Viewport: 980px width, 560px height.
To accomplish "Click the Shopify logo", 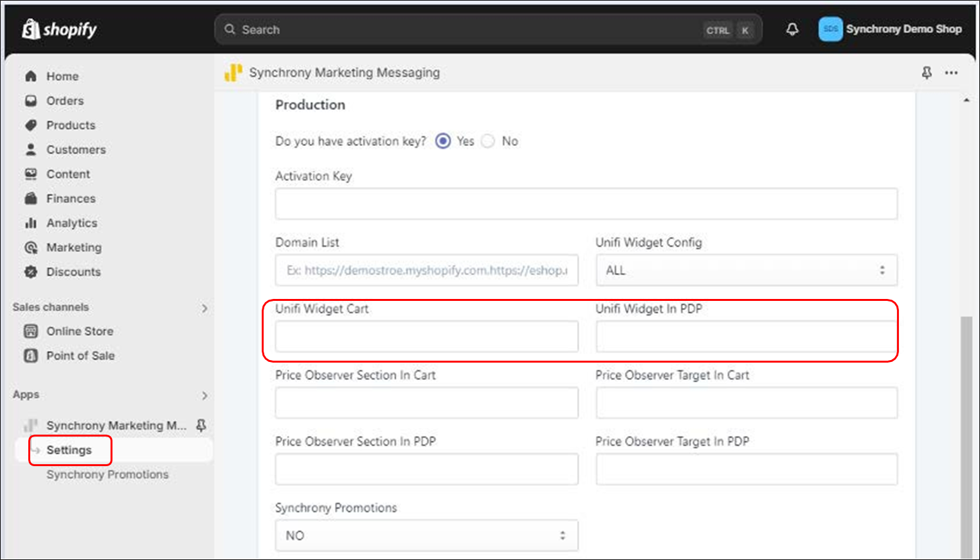I will pyautogui.click(x=59, y=29).
